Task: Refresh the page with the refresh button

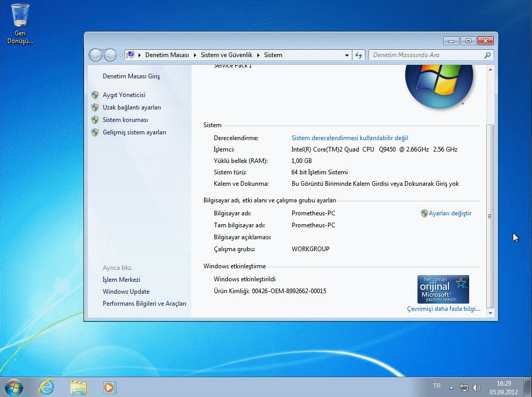Action: (359, 55)
